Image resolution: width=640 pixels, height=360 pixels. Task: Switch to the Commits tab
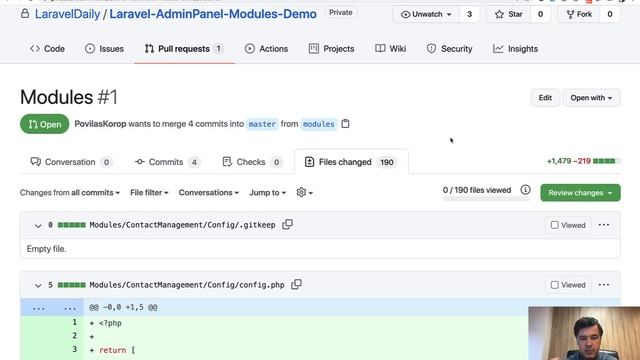[167, 162]
